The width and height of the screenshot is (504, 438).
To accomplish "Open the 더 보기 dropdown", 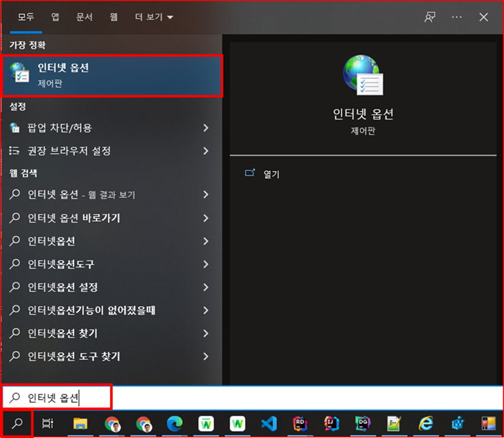I will [154, 17].
